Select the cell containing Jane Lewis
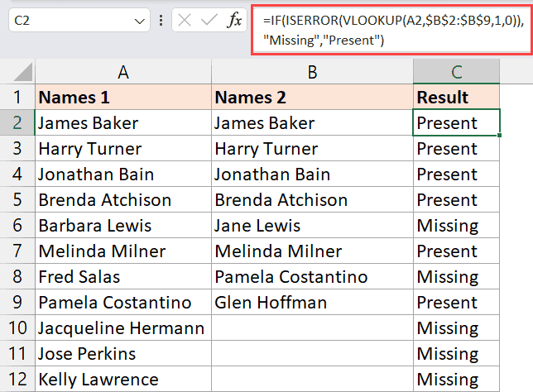The width and height of the screenshot is (533, 392). pos(312,226)
